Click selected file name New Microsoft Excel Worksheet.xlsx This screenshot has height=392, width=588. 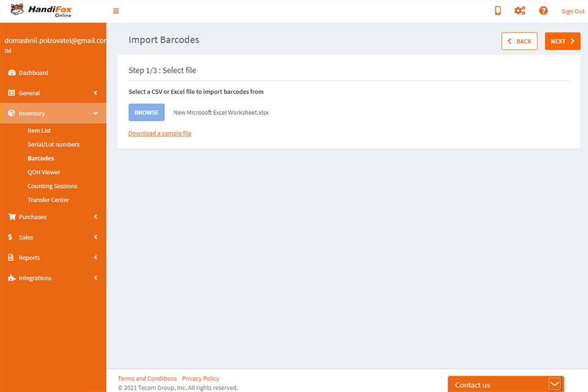[221, 113]
